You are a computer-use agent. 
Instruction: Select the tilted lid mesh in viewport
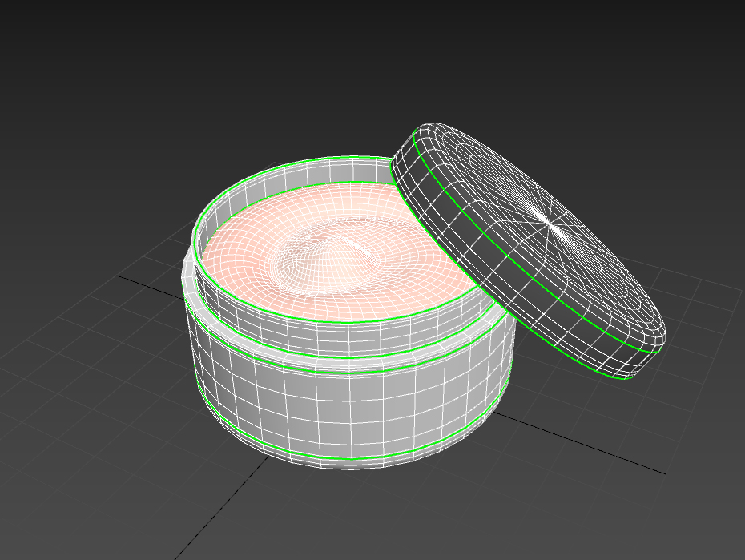[527, 251]
